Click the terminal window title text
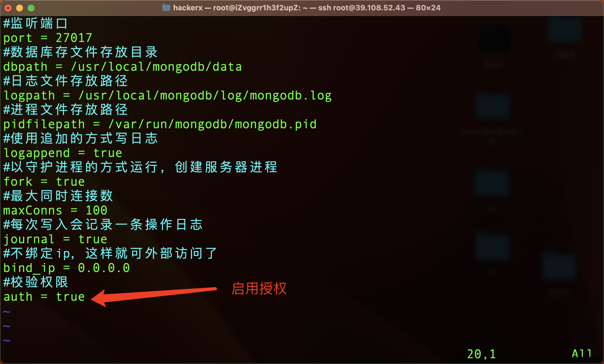Viewport: 604px width, 364px height. click(x=307, y=8)
